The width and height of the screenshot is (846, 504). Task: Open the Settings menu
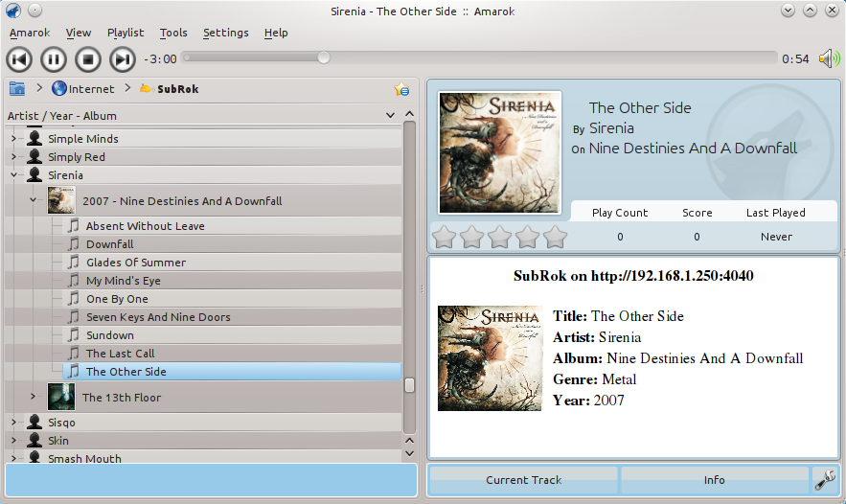coord(225,33)
